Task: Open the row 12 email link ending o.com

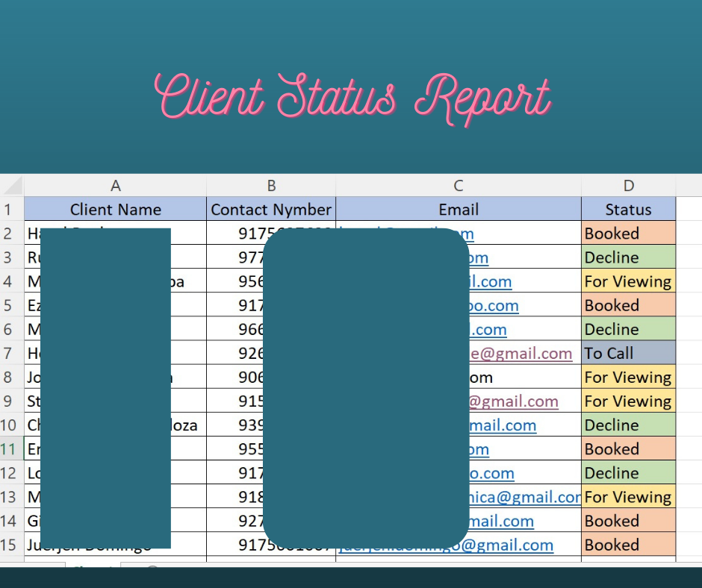Action: [491, 473]
